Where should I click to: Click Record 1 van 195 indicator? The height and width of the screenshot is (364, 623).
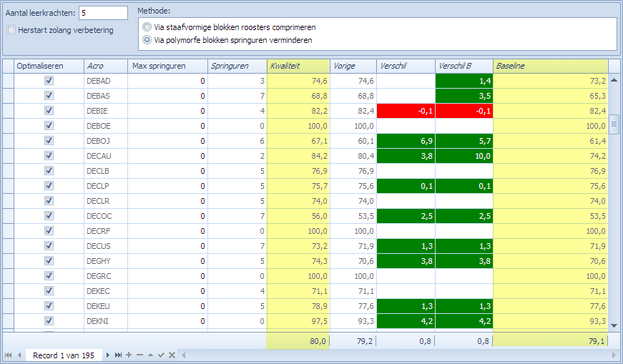pos(64,355)
